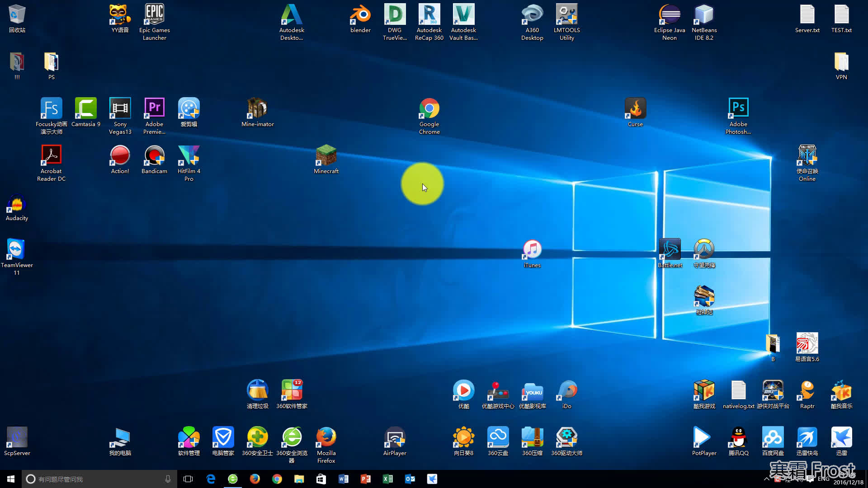Image resolution: width=868 pixels, height=488 pixels.
Task: Open the PS folder icon
Action: [51, 66]
